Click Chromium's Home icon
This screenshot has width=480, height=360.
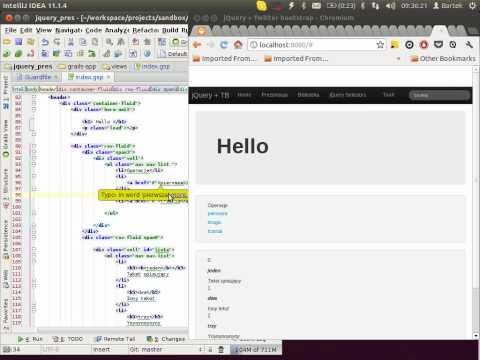tap(238, 44)
